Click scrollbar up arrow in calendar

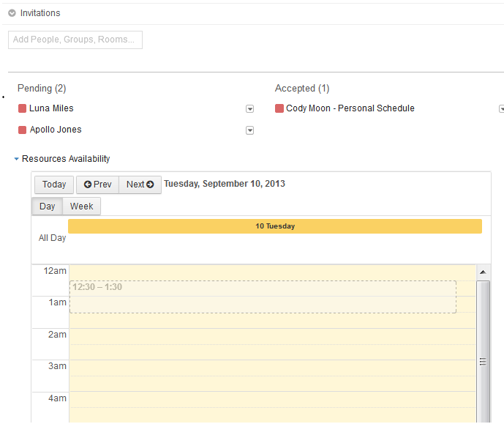tap(483, 272)
